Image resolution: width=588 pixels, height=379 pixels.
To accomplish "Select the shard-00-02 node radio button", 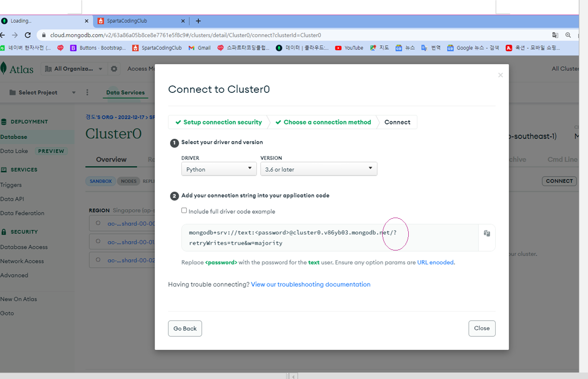I will [98, 260].
